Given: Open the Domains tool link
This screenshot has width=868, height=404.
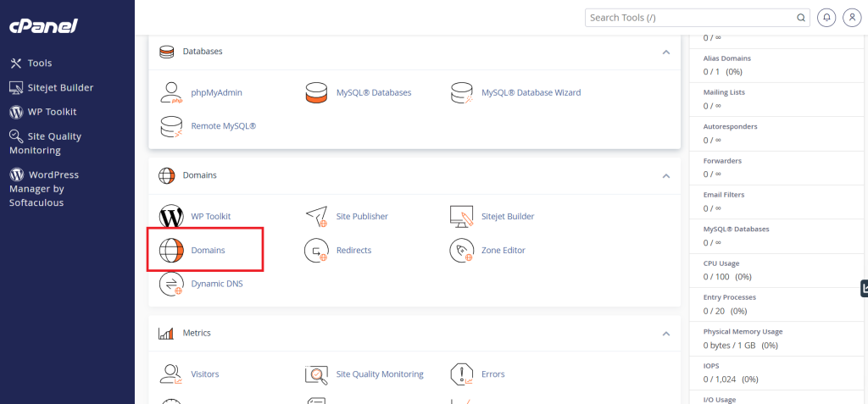Looking at the screenshot, I should click(209, 251).
